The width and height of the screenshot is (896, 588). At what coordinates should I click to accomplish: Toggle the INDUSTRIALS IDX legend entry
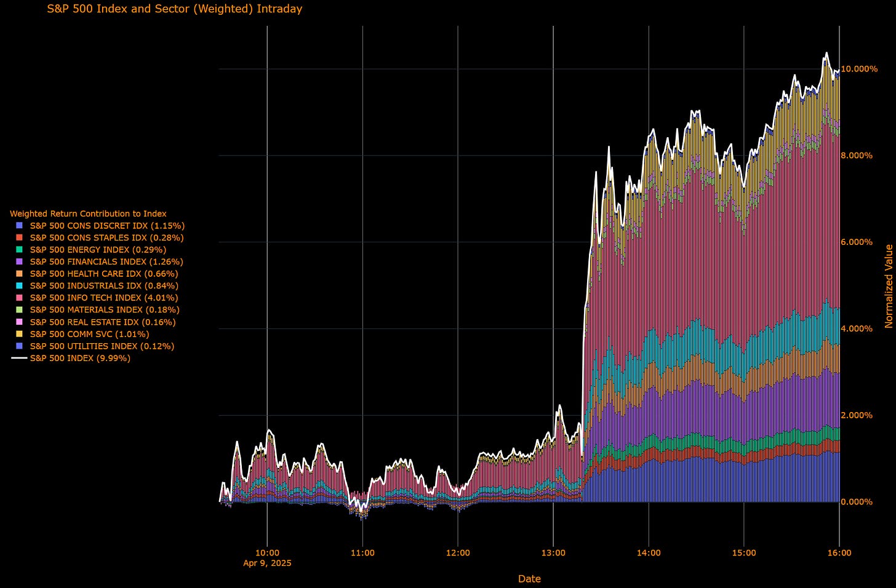(x=97, y=285)
